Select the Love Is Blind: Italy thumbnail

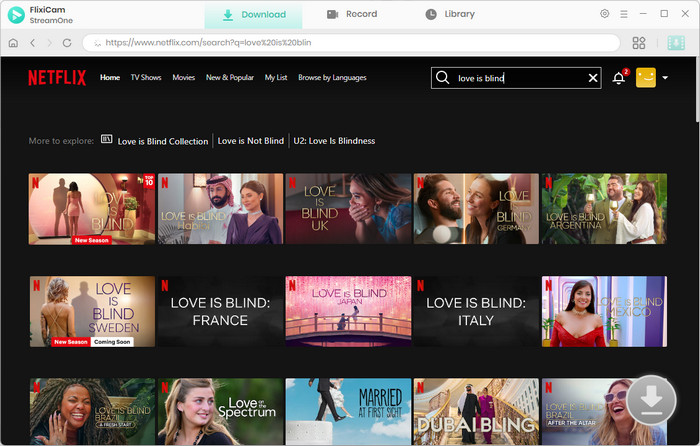click(x=476, y=311)
